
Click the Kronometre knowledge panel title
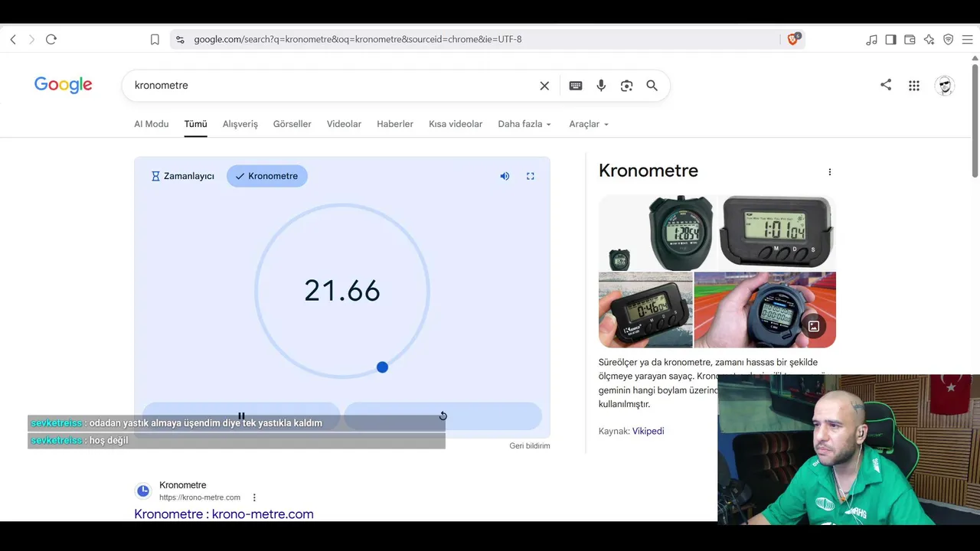648,171
